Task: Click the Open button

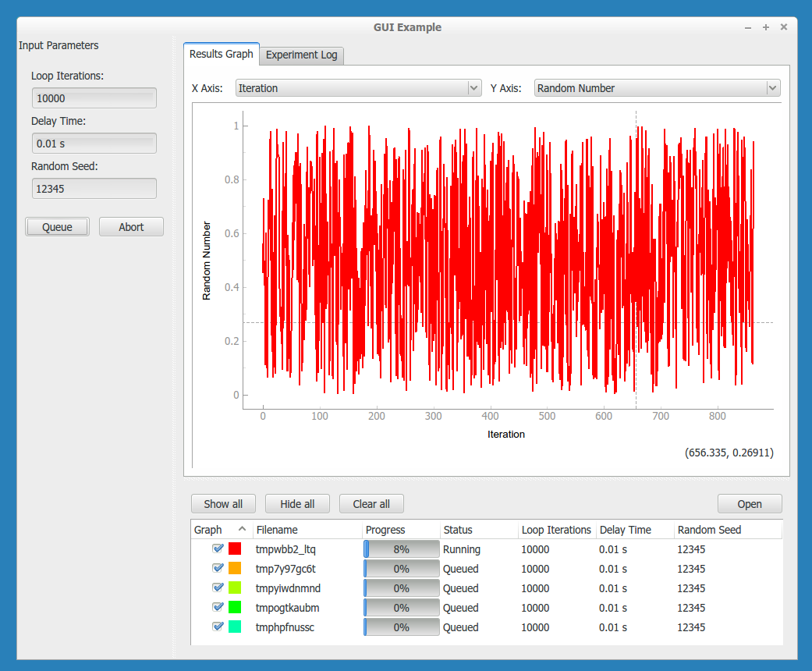Action: (x=749, y=504)
